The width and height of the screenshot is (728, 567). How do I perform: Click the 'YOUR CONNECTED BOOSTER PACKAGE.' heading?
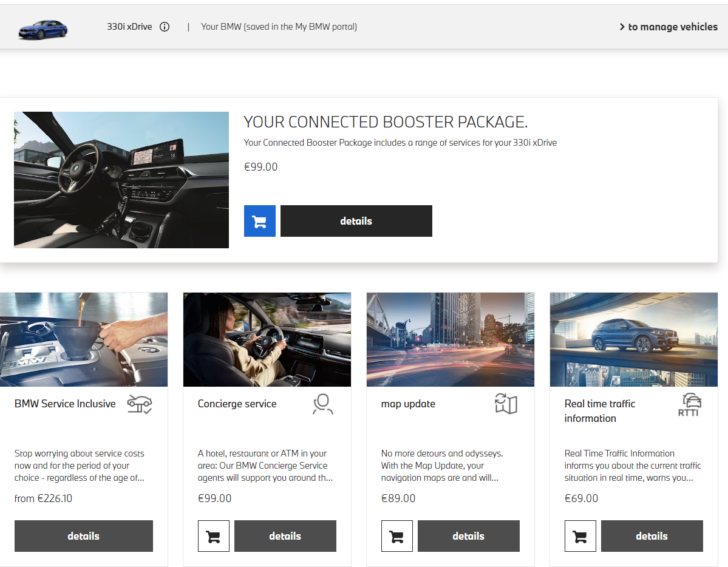coord(386,122)
